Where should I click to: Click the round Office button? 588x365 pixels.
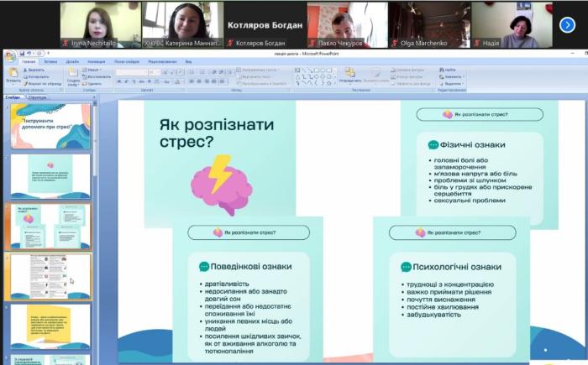pyautogui.click(x=9, y=58)
